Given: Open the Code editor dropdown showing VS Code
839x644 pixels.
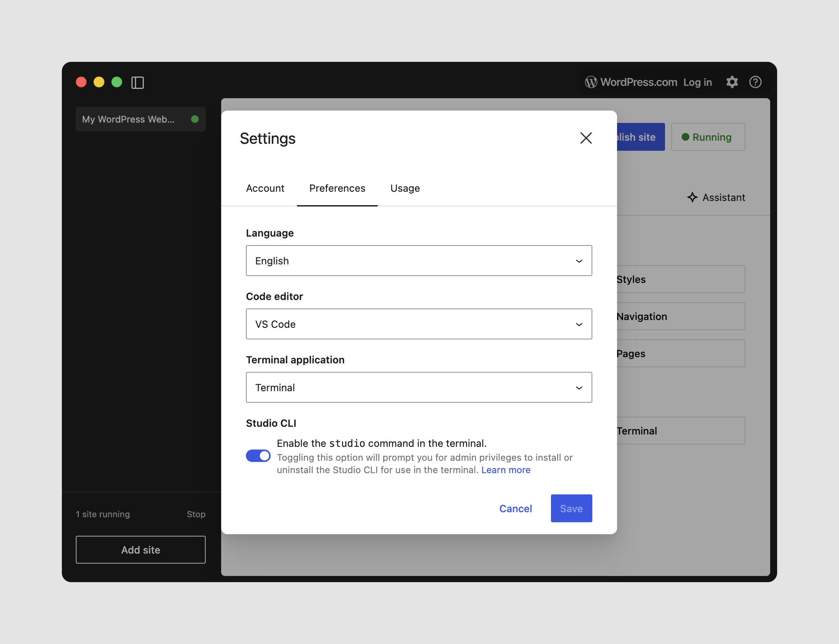Looking at the screenshot, I should [419, 324].
